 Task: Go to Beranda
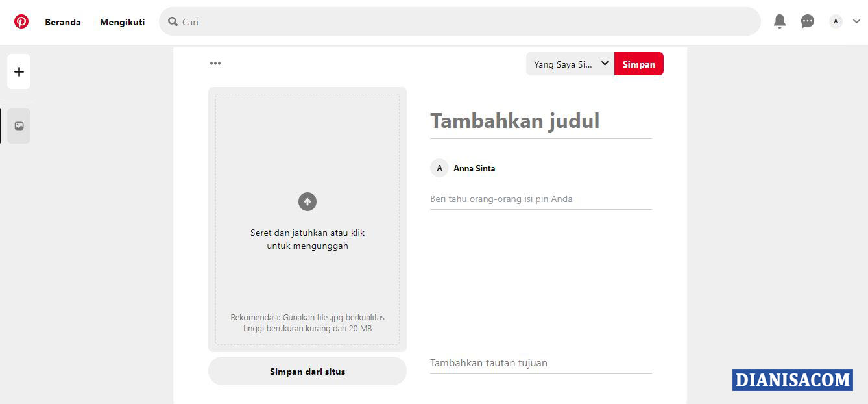pos(62,21)
